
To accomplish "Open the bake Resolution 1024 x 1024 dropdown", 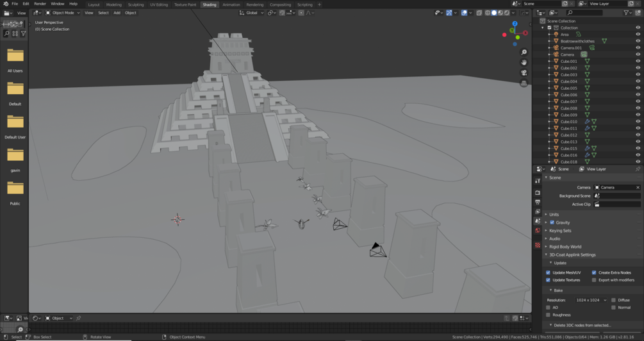I will click(591, 300).
